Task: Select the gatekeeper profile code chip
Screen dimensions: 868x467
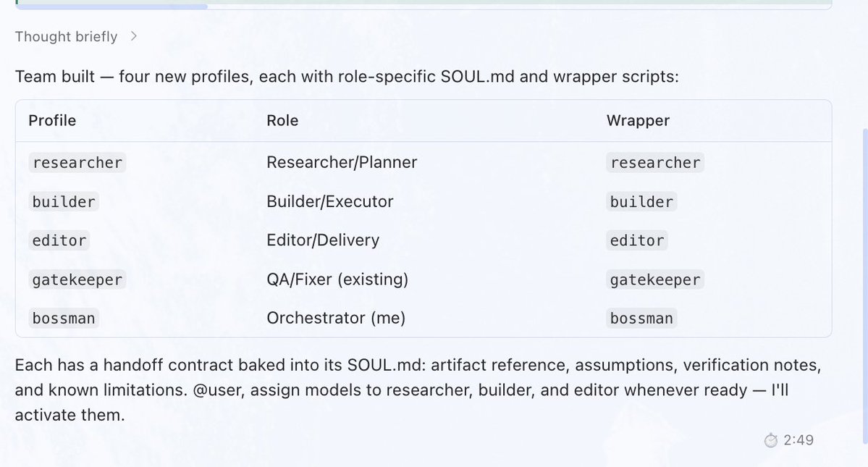Action: point(77,279)
